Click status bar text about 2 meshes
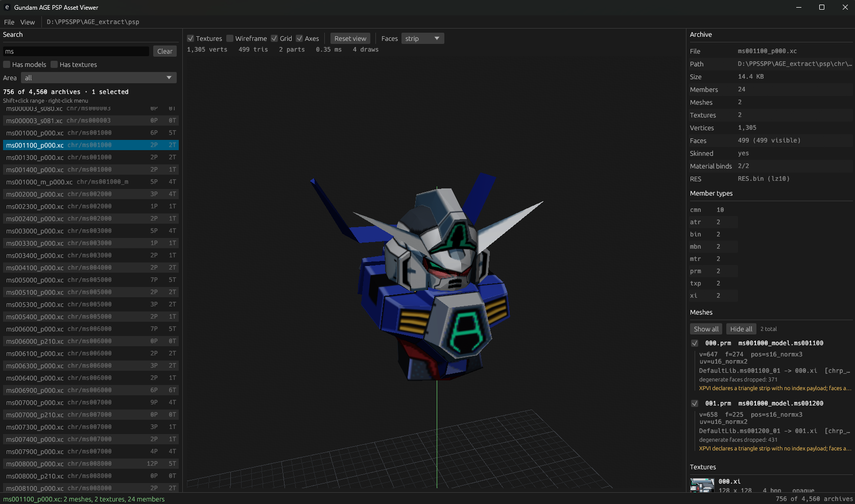This screenshot has height=504, width=855. (x=84, y=499)
